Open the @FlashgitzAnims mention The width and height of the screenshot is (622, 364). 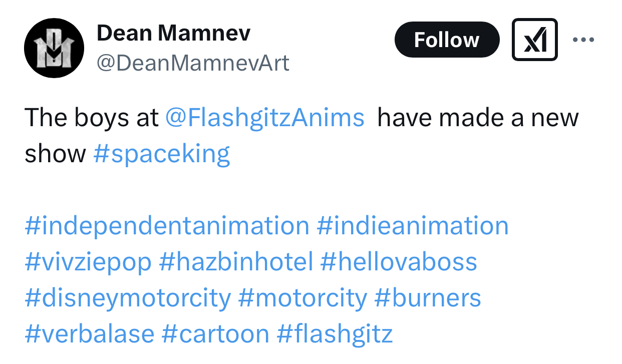tap(264, 118)
